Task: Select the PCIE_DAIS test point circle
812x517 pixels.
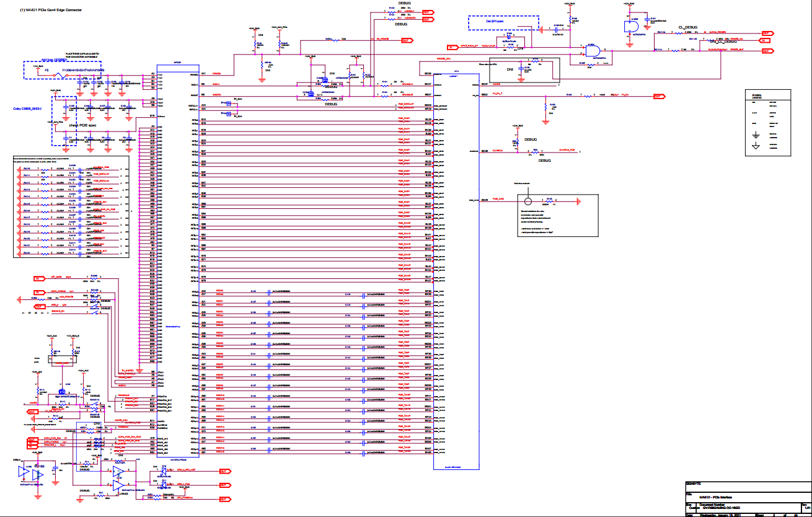Action: [x=527, y=201]
